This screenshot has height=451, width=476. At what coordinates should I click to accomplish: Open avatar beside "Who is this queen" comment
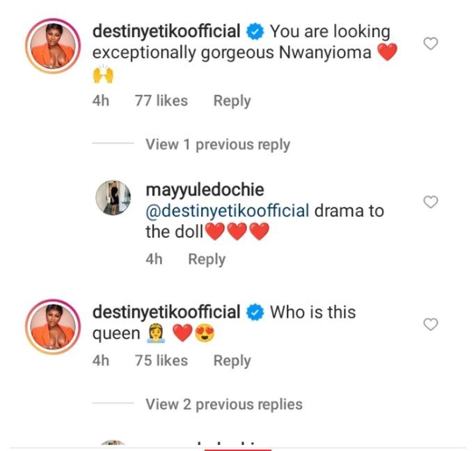click(x=49, y=326)
